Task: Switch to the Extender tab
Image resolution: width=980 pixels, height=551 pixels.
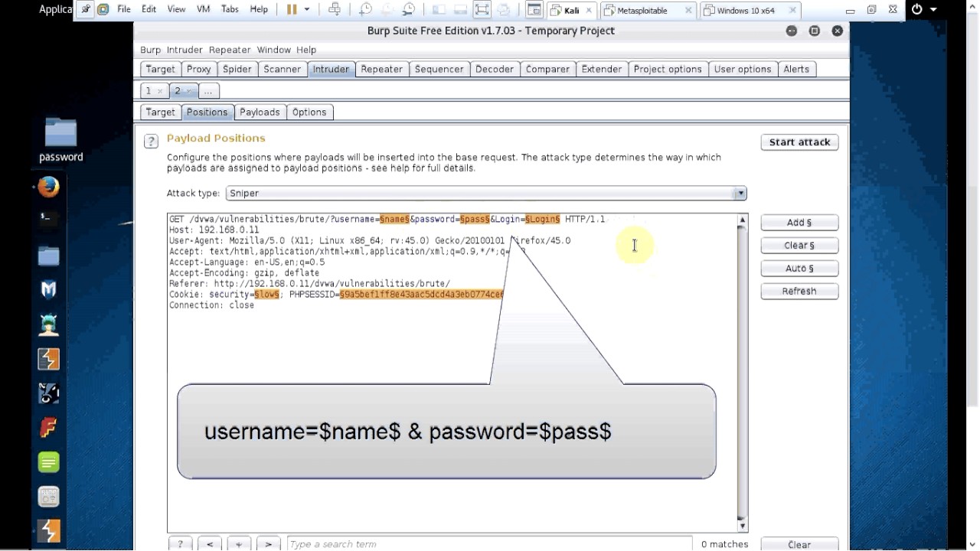Action: (x=601, y=69)
